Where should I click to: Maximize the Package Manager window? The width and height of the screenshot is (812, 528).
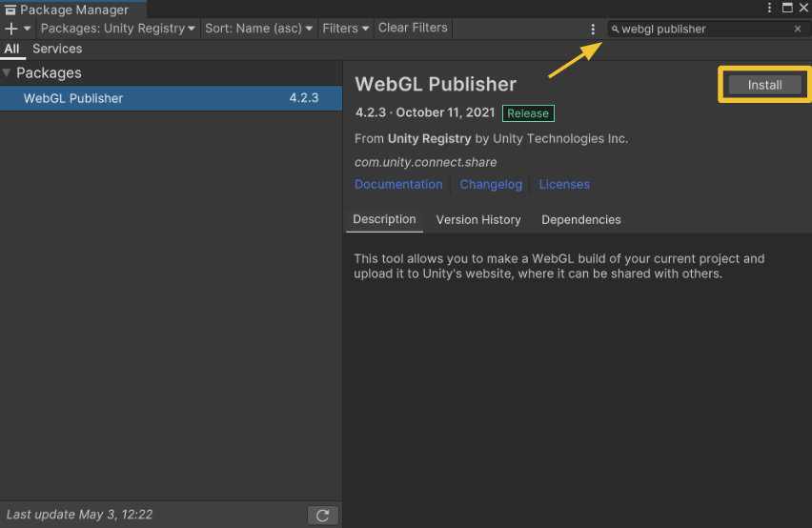(x=787, y=8)
